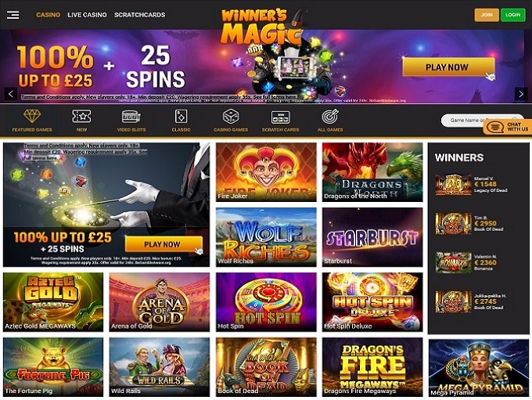Viewport: 532px width, 400px height.
Task: Open Chat With Us widget
Action: 508,127
